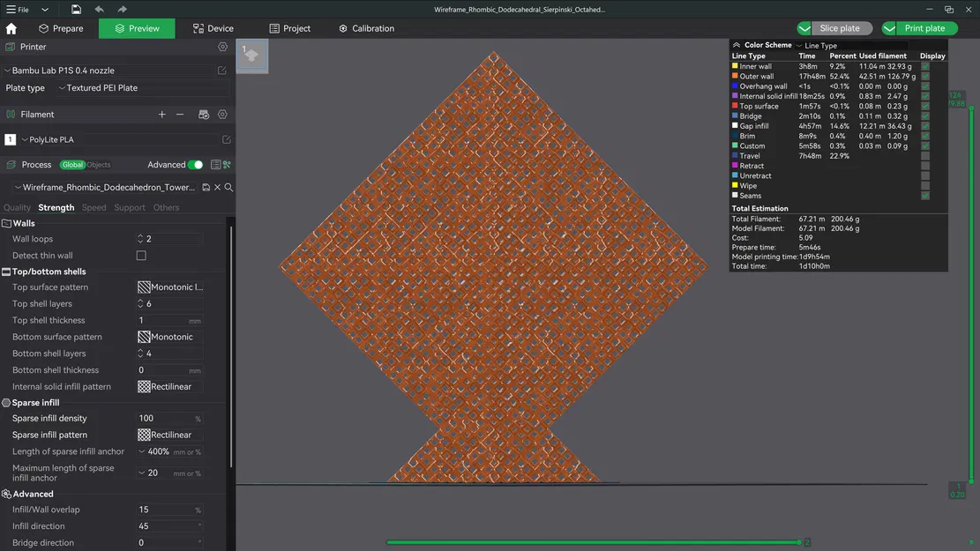Open the Calibration tab
The image size is (980, 551).
(367, 29)
